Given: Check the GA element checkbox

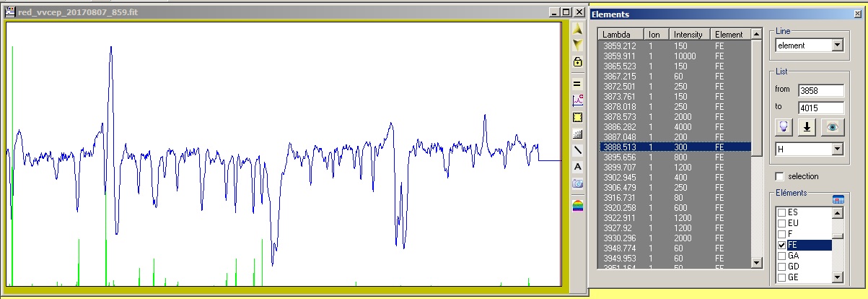Looking at the screenshot, I should point(781,256).
